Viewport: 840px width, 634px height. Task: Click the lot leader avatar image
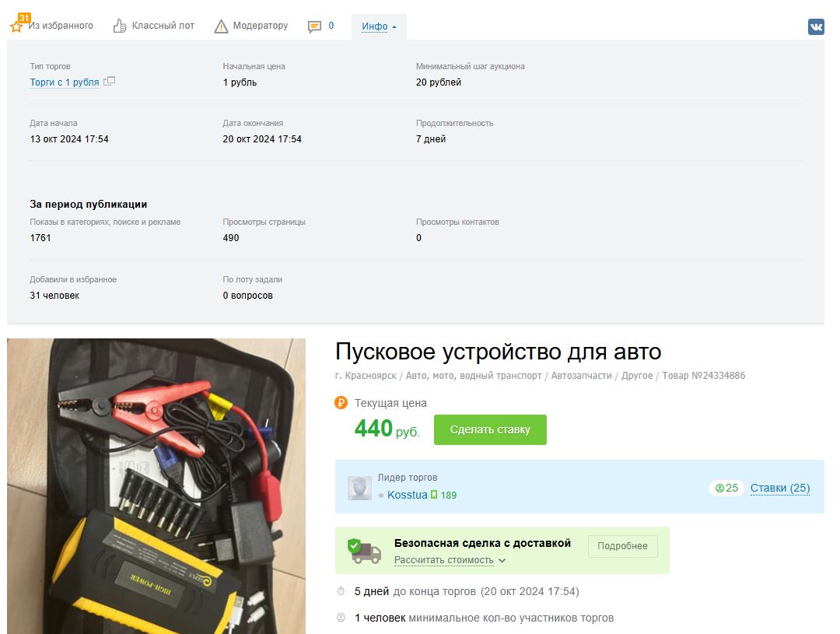(x=359, y=488)
